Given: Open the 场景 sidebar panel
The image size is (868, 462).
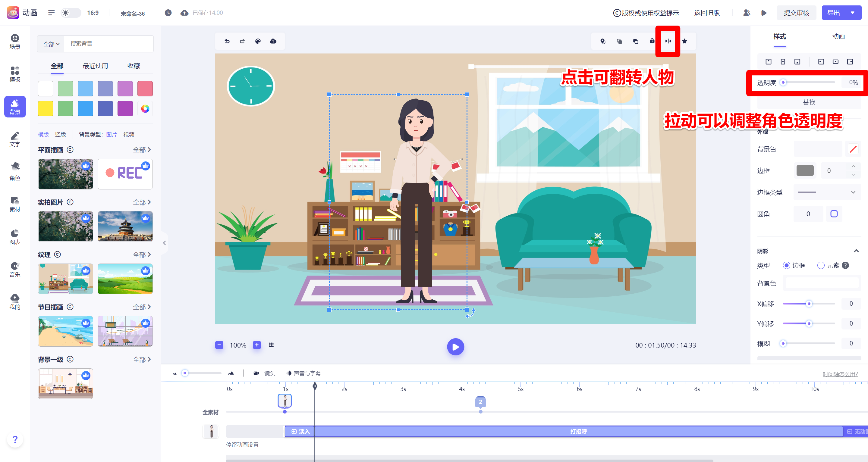Looking at the screenshot, I should click(x=15, y=42).
